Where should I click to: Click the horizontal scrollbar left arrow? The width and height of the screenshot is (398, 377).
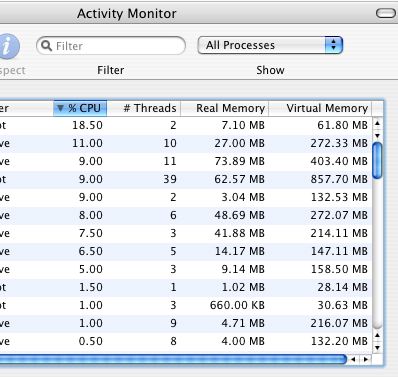[353, 359]
